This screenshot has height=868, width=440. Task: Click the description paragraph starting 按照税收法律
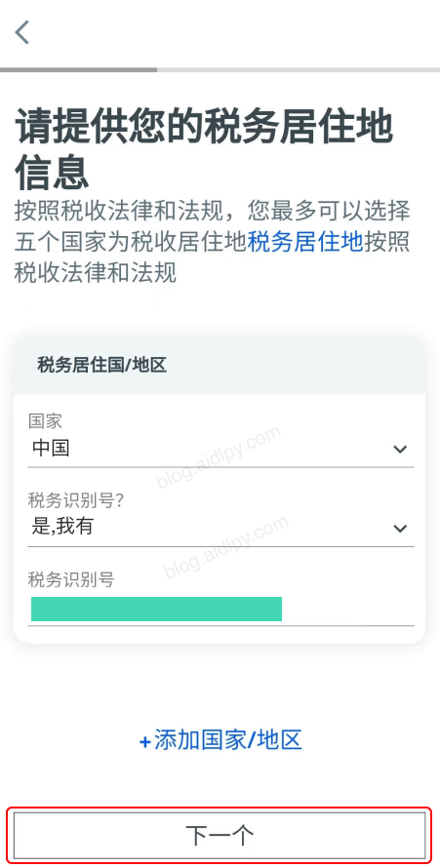pyautogui.click(x=212, y=242)
